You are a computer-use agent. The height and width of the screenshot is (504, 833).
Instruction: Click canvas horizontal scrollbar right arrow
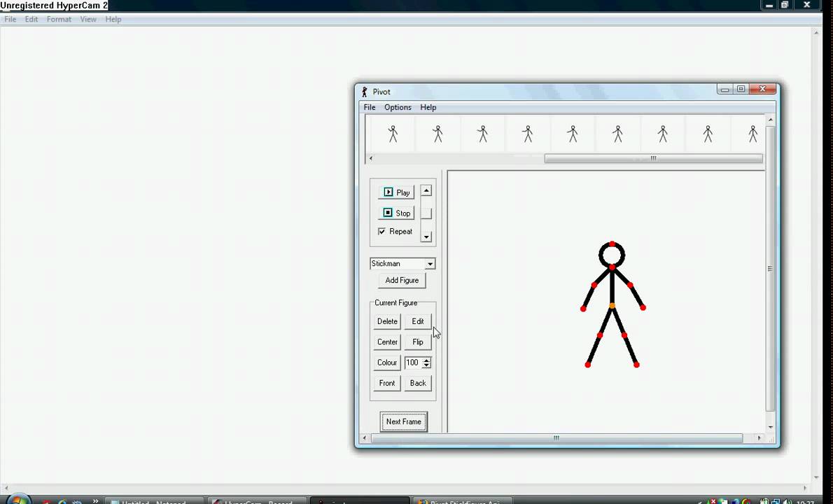click(759, 438)
